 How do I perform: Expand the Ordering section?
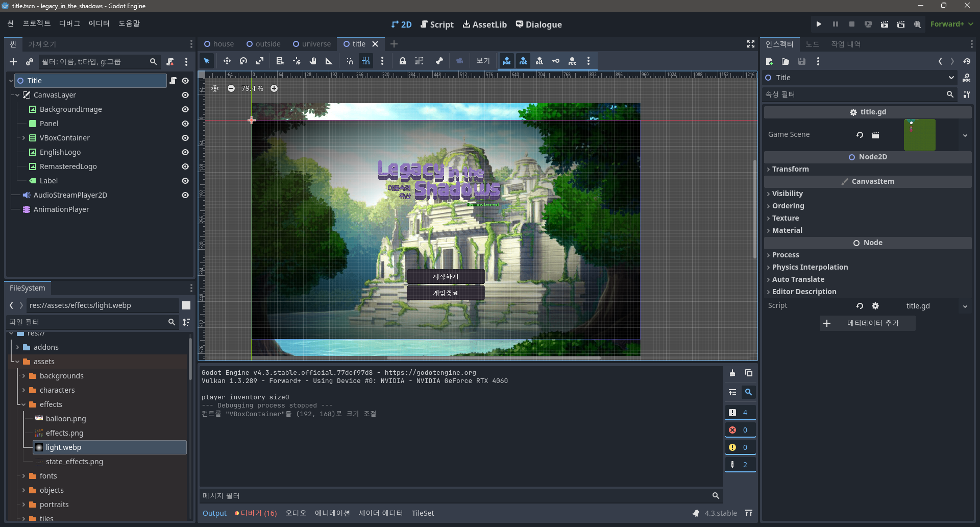point(868,206)
